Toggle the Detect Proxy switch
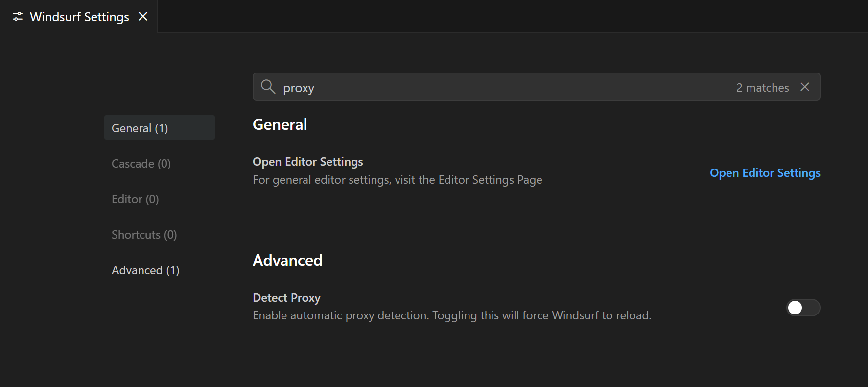This screenshot has width=868, height=387. click(803, 308)
